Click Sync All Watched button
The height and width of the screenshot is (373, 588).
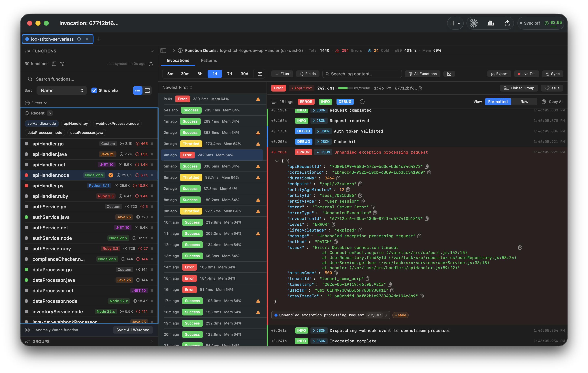click(x=133, y=330)
